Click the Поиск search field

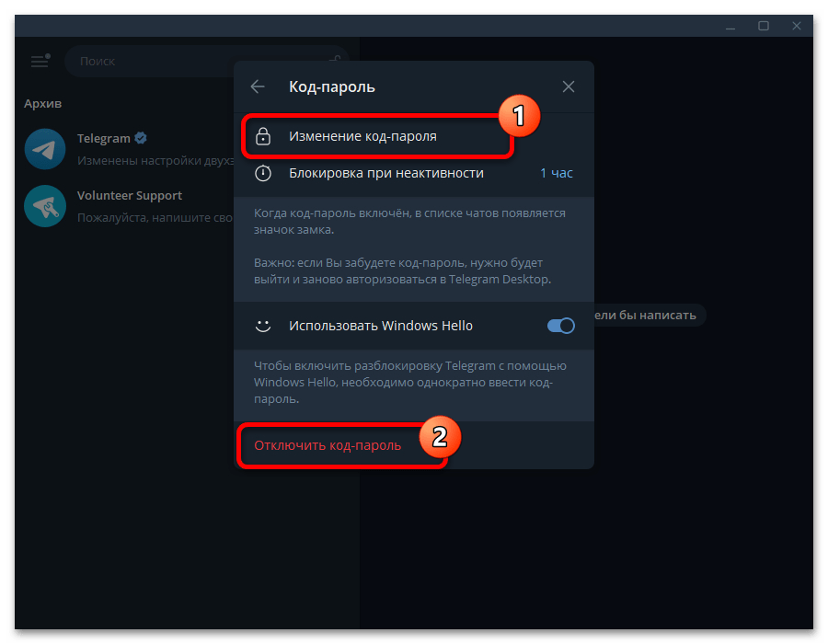(206, 62)
